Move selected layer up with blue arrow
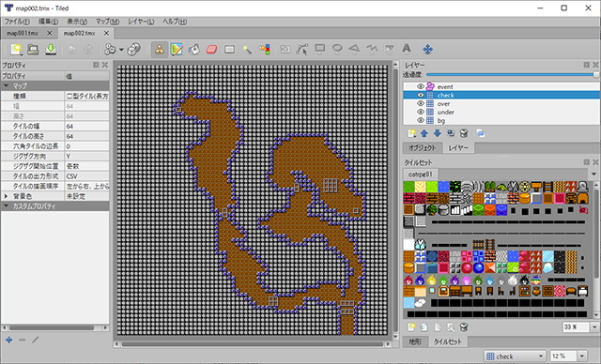 [424, 133]
